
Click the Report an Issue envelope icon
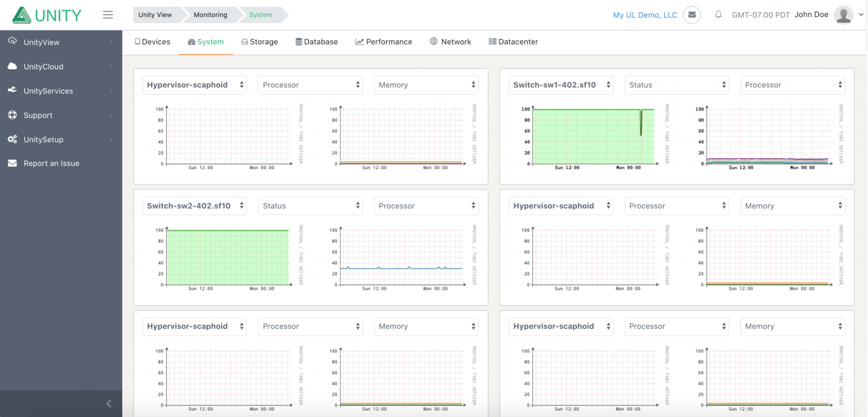12,163
